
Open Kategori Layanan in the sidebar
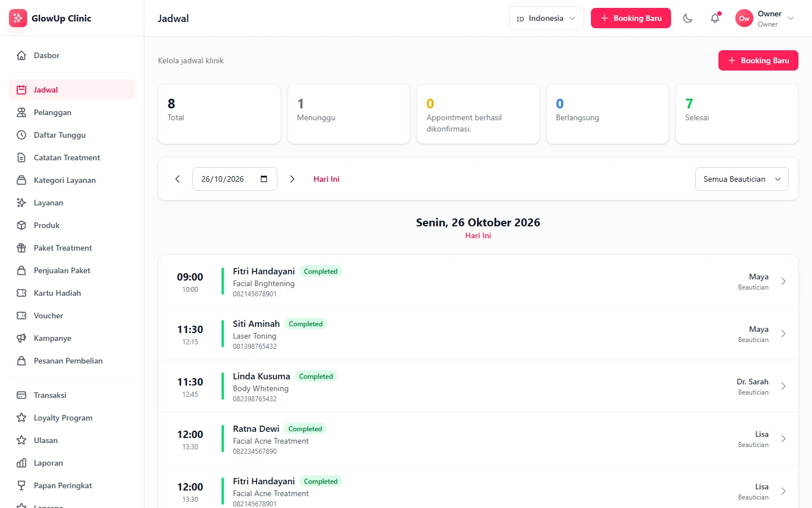click(72, 180)
